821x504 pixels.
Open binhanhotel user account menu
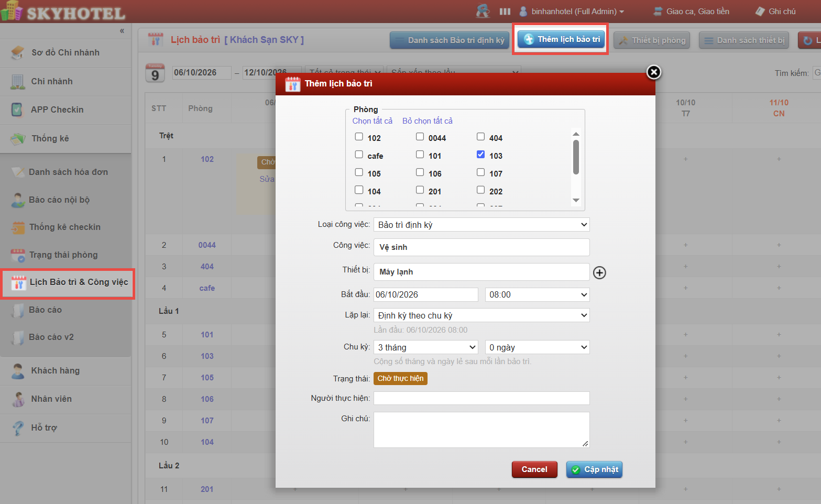pyautogui.click(x=572, y=11)
